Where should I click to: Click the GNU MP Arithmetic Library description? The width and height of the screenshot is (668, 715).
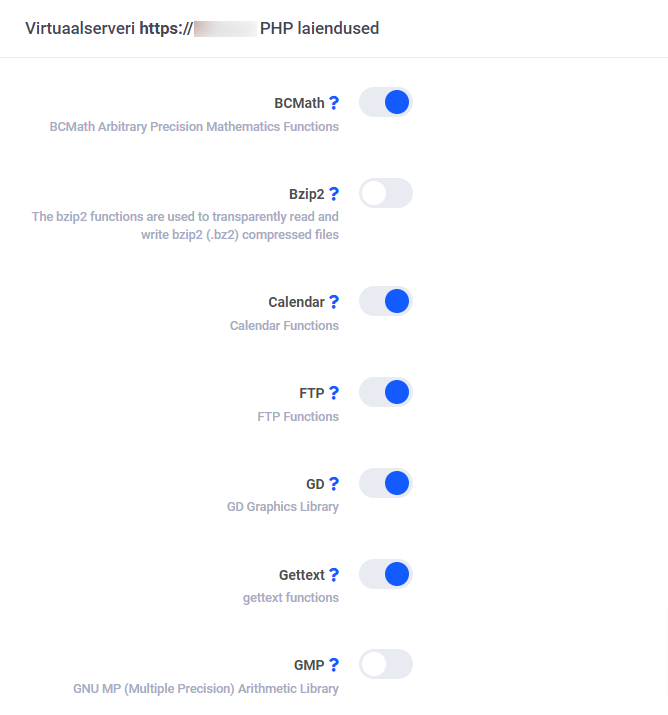(x=206, y=689)
